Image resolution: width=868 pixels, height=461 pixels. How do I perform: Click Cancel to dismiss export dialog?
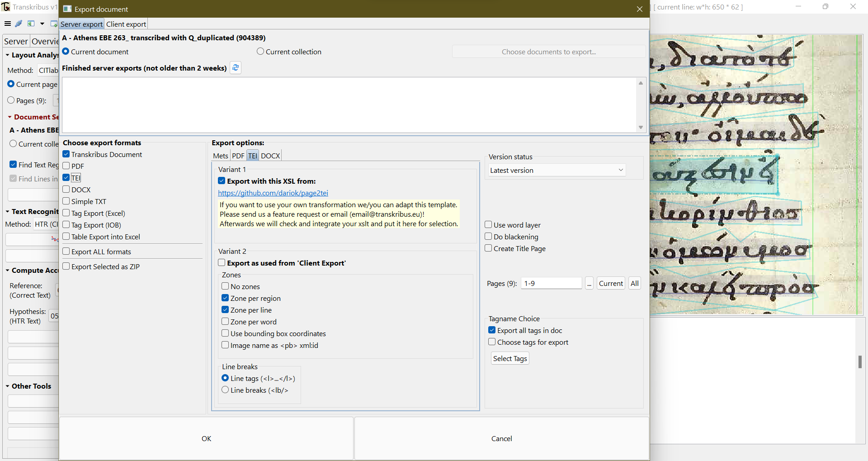(x=501, y=438)
